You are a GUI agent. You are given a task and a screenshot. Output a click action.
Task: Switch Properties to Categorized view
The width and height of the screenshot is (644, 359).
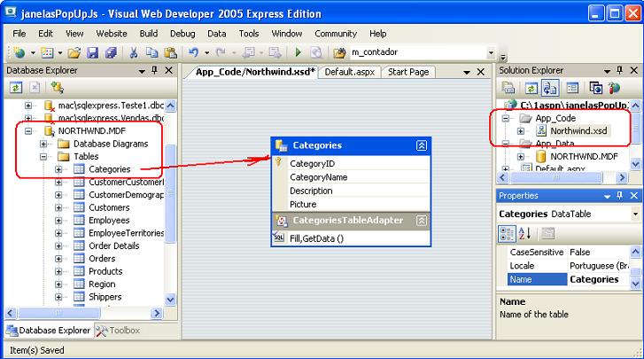click(x=507, y=234)
